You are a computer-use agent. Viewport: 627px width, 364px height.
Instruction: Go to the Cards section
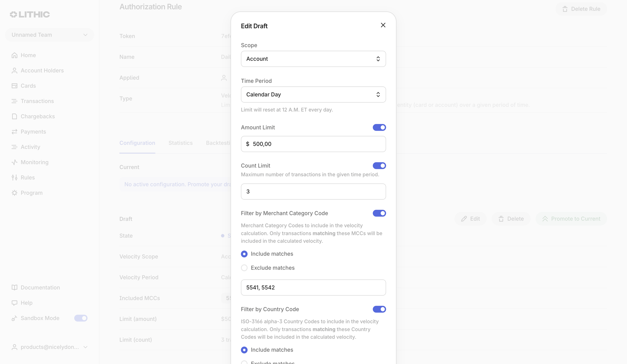(24, 86)
